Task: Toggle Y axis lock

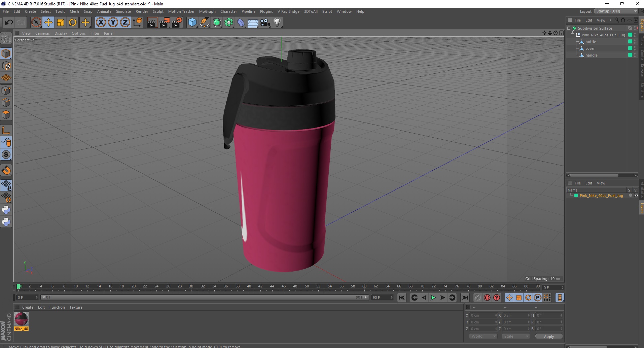Action: tap(113, 23)
